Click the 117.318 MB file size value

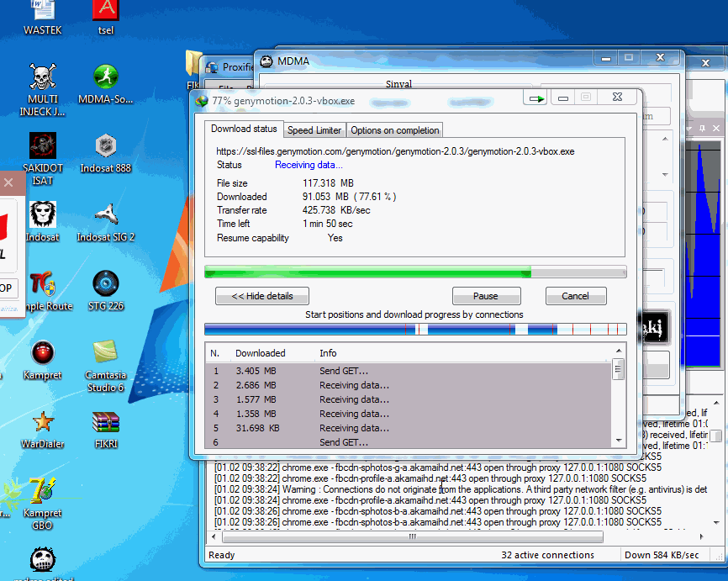click(328, 183)
